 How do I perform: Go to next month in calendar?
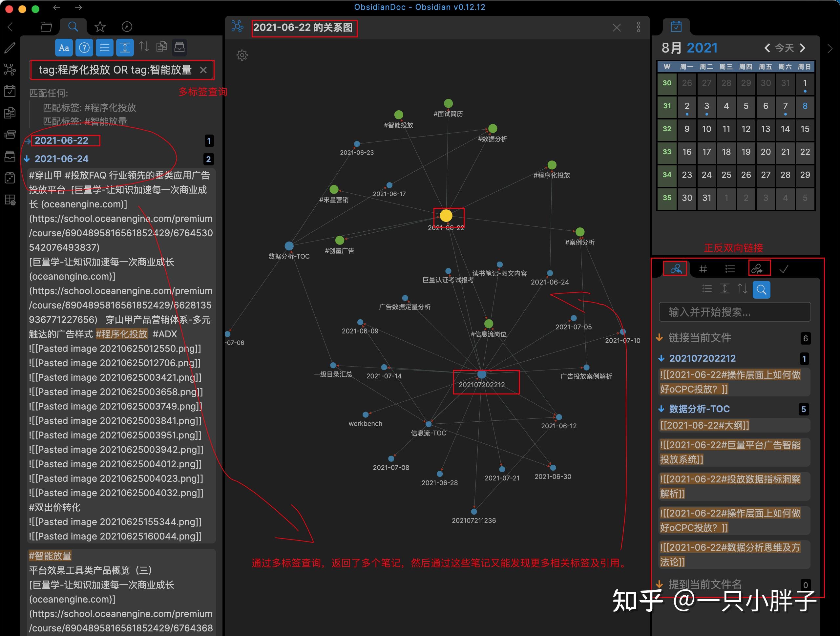(802, 48)
